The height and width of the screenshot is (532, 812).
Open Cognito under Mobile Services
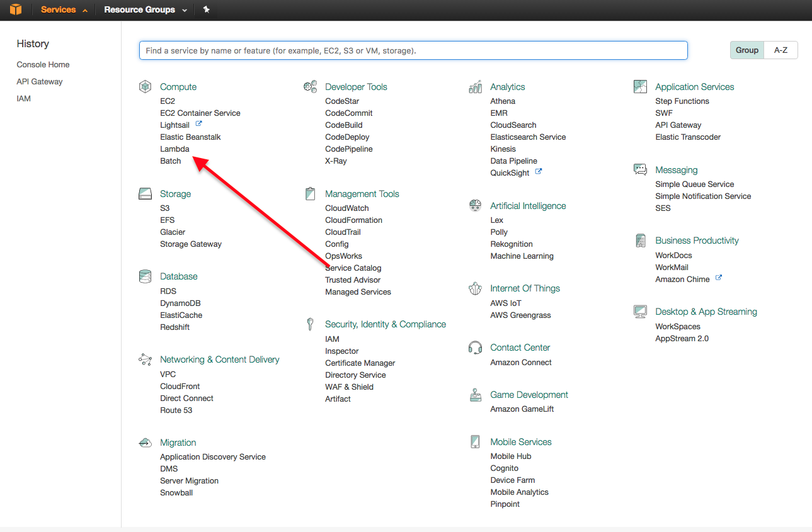[505, 468]
